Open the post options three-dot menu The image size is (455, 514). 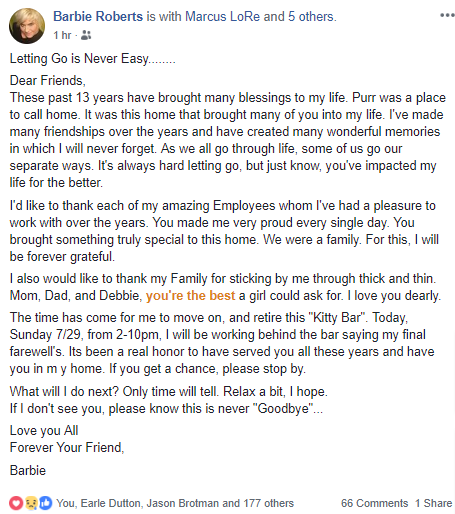pos(447,15)
